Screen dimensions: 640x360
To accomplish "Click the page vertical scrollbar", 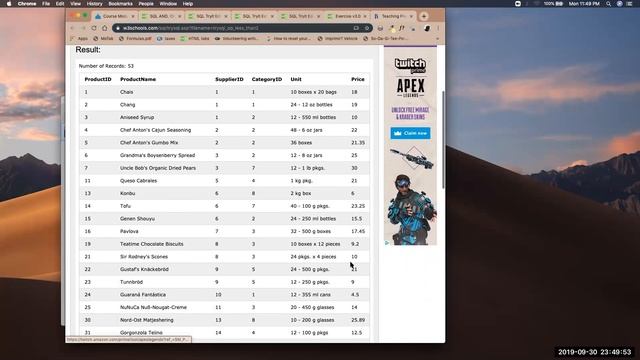I will (x=443, y=140).
